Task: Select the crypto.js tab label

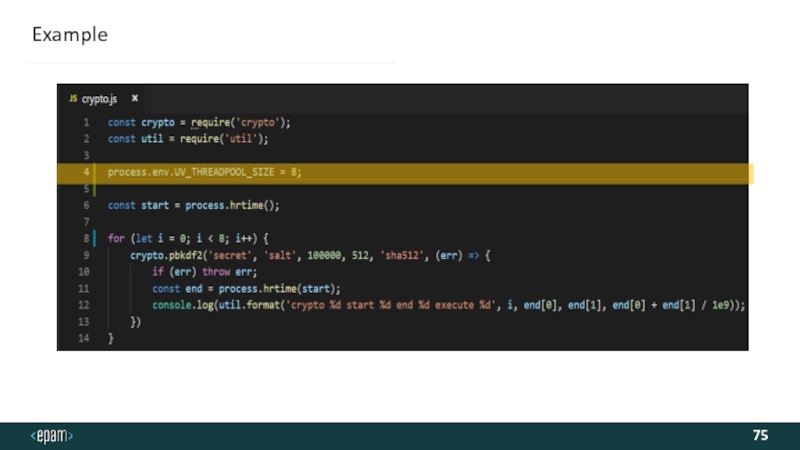Action: (99, 99)
